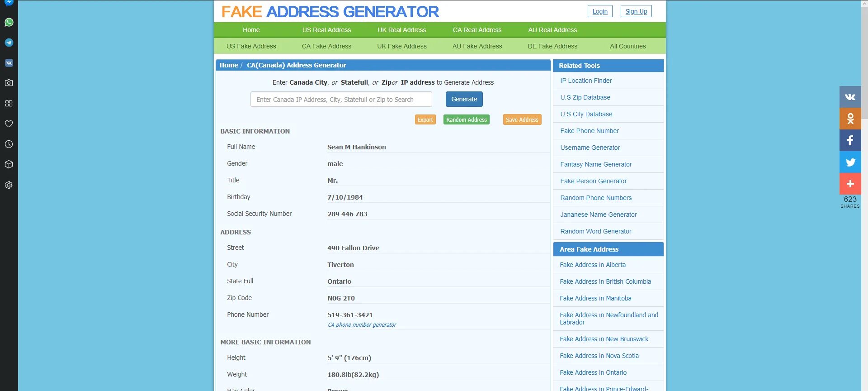Image resolution: width=868 pixels, height=391 pixels.
Task: Open Fantasy Name Generator link
Action: [x=596, y=164]
